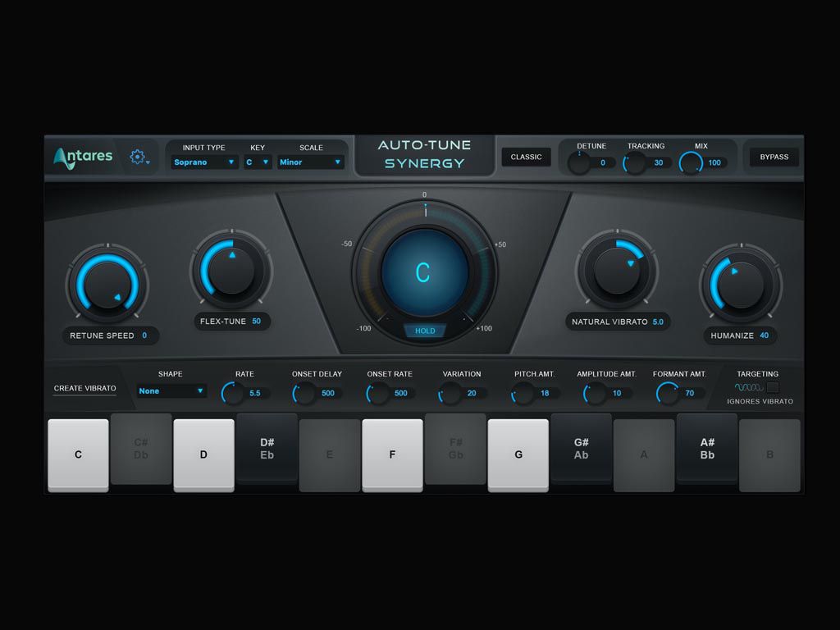
Task: Toggle the E key on keyboard
Action: point(330,454)
